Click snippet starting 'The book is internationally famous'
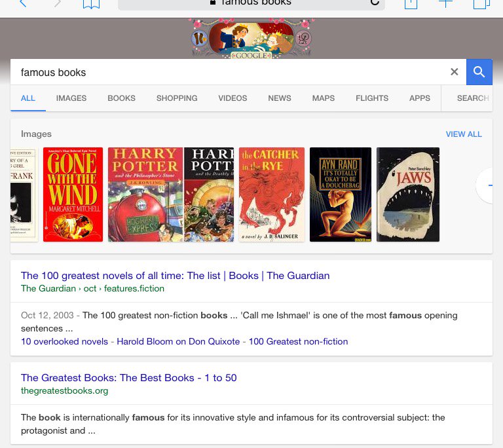 (233, 424)
